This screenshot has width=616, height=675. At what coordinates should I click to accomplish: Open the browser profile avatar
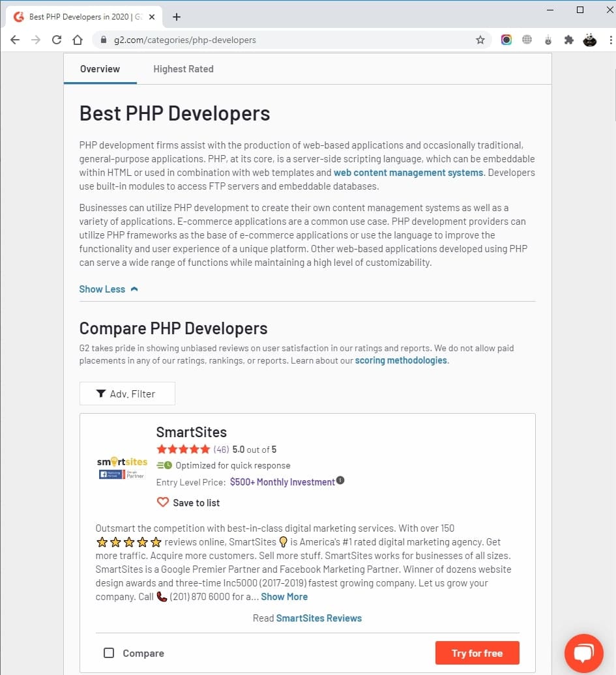coord(590,40)
